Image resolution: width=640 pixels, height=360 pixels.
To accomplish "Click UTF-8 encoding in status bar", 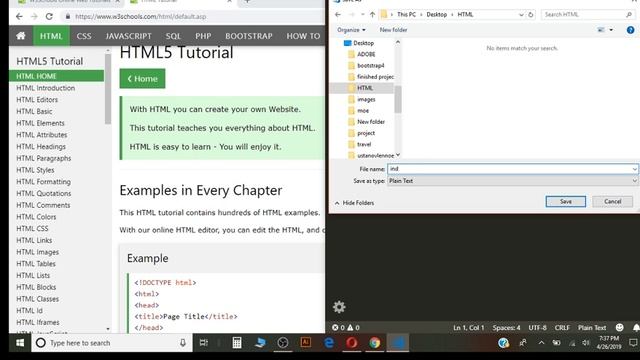I will (x=537, y=328).
